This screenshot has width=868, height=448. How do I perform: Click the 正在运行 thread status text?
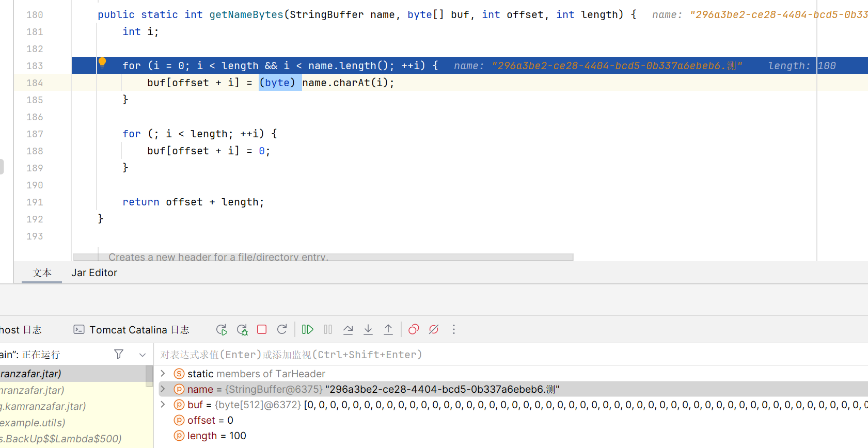(x=41, y=355)
